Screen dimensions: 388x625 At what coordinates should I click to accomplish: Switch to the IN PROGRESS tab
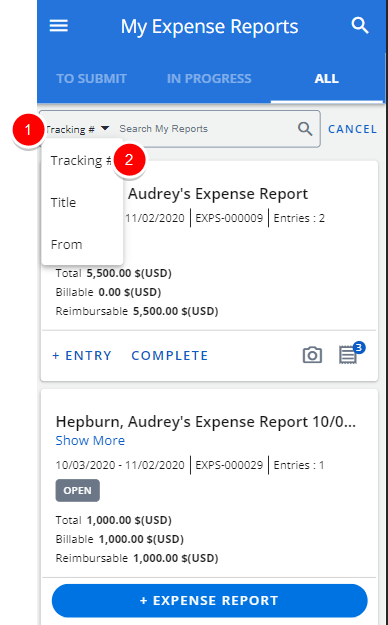(209, 79)
